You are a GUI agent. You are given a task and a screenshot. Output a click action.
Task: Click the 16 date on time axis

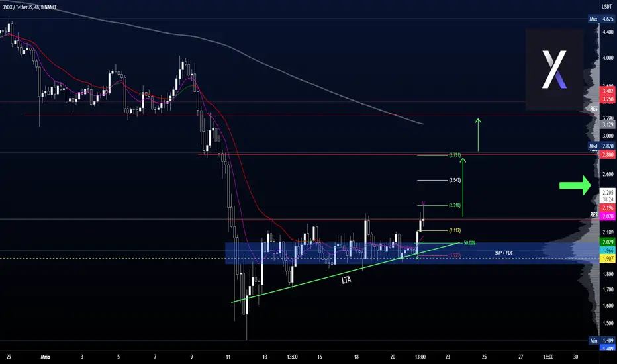point(320,357)
